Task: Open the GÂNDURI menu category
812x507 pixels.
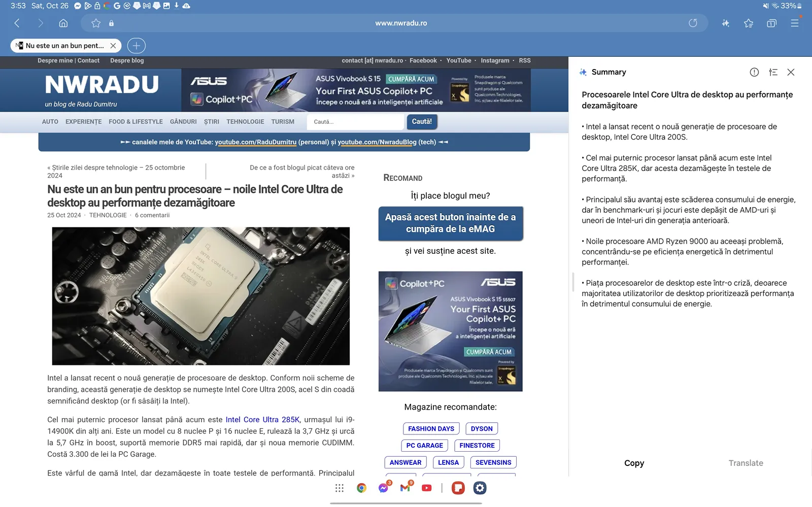Action: tap(183, 122)
